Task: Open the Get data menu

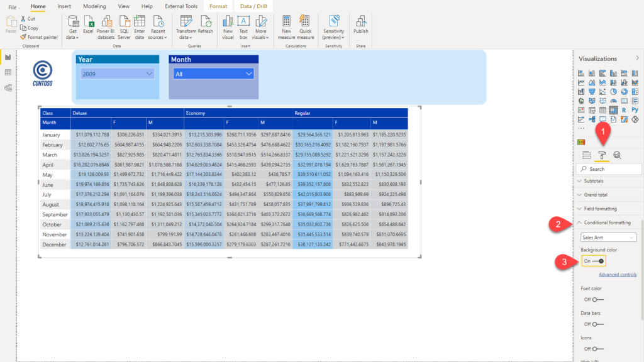Action: click(x=73, y=28)
